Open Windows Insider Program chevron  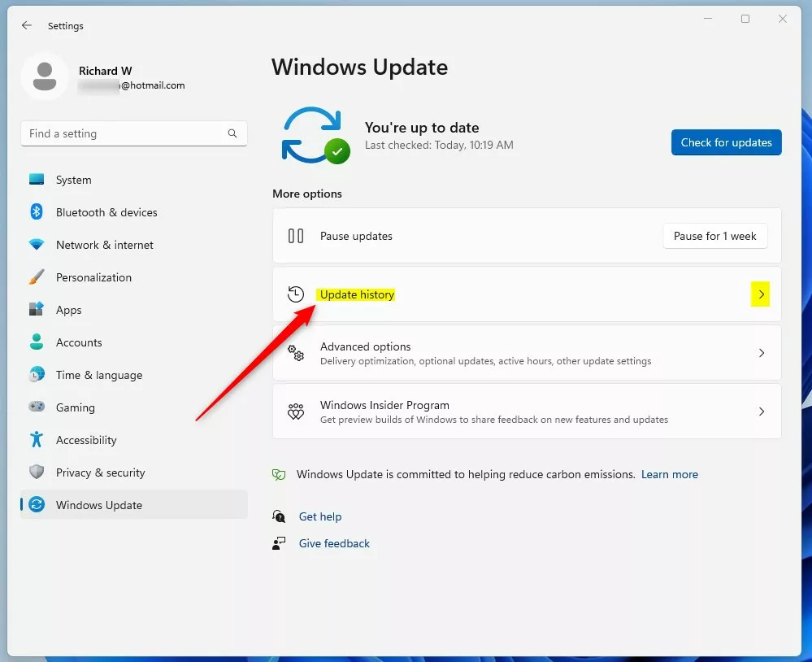[762, 412]
